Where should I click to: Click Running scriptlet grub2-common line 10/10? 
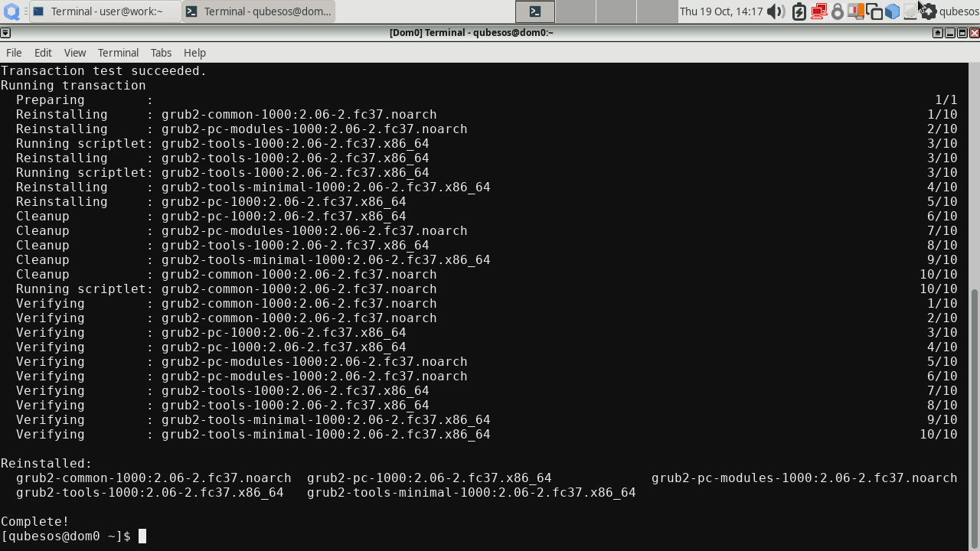pyautogui.click(x=486, y=289)
